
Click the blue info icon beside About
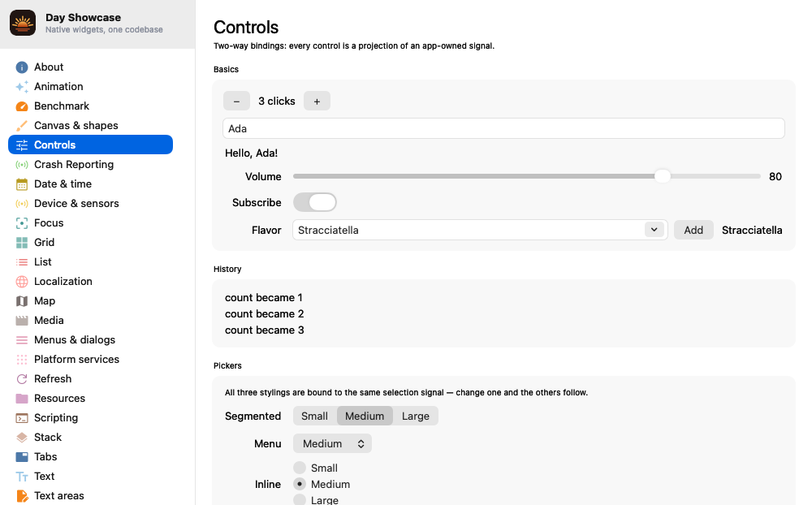(x=22, y=67)
